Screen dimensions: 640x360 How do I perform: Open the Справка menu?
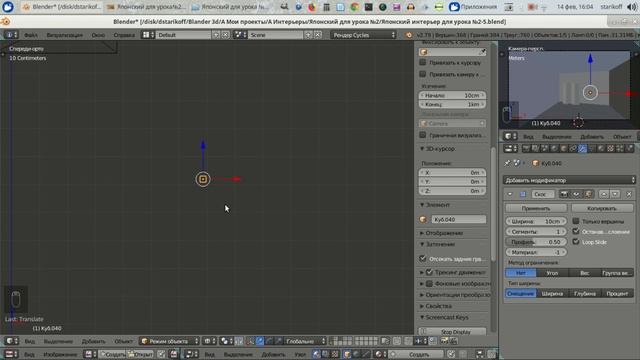[x=124, y=35]
